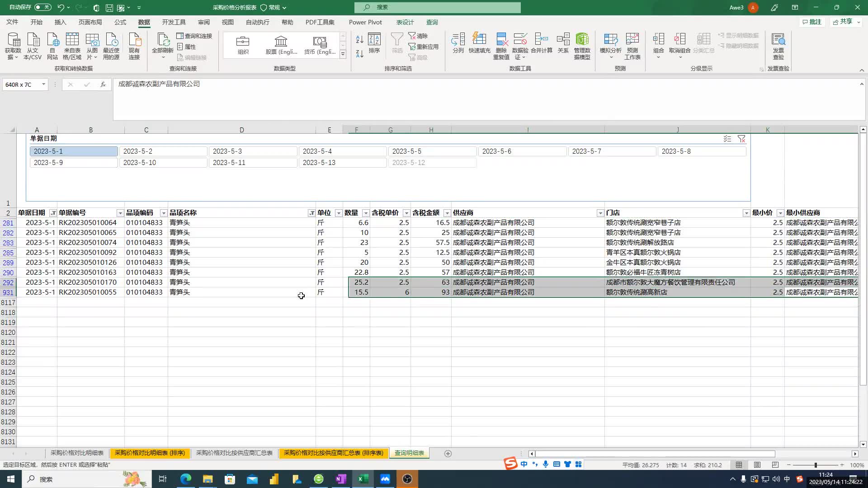
Task: Add a new sheet with plus button
Action: [x=448, y=454]
